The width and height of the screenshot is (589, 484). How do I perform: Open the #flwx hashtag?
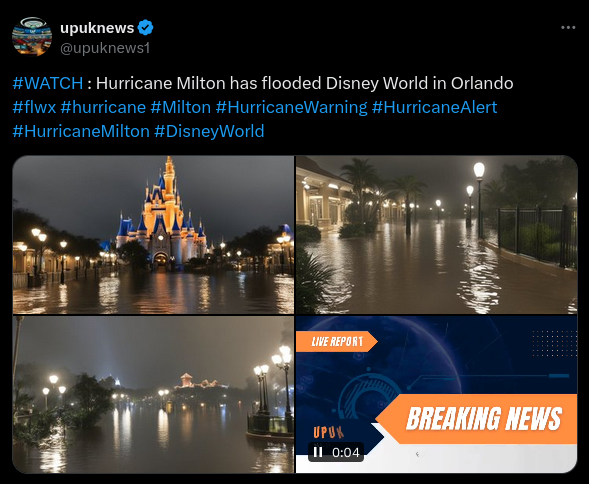pyautogui.click(x=34, y=107)
